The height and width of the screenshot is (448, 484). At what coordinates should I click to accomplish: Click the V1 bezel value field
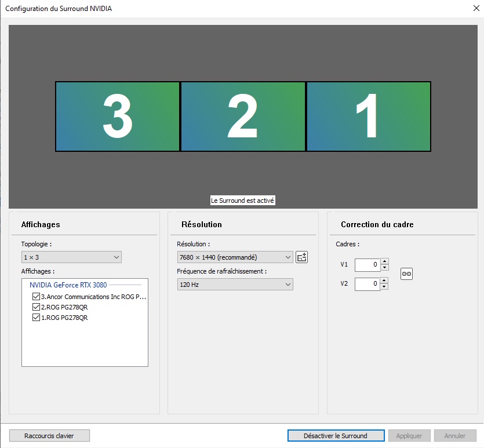coord(367,265)
